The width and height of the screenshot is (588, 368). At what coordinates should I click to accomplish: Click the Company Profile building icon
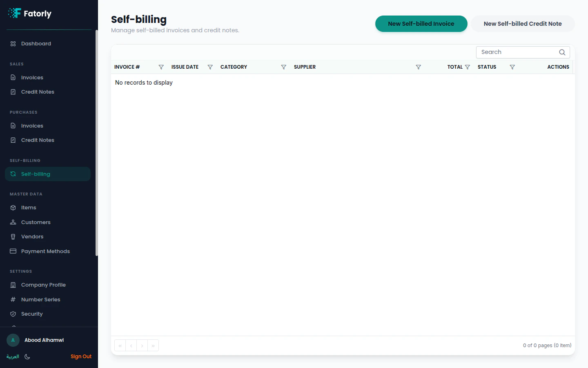click(x=13, y=285)
